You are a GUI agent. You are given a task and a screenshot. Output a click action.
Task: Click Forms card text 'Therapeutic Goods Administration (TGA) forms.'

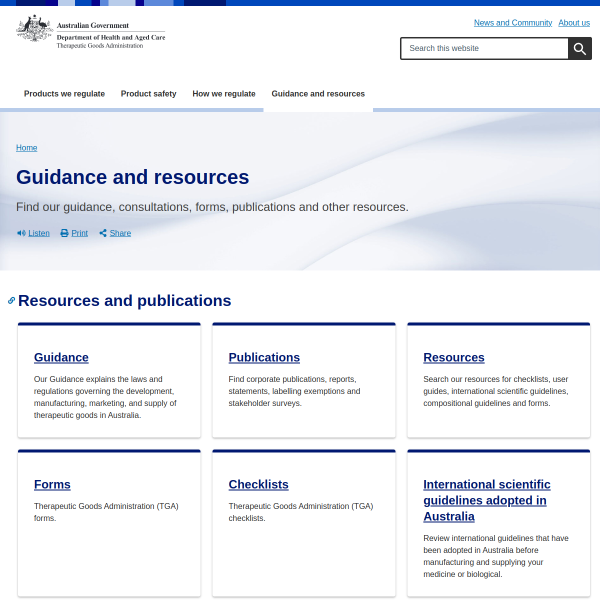tap(106, 512)
